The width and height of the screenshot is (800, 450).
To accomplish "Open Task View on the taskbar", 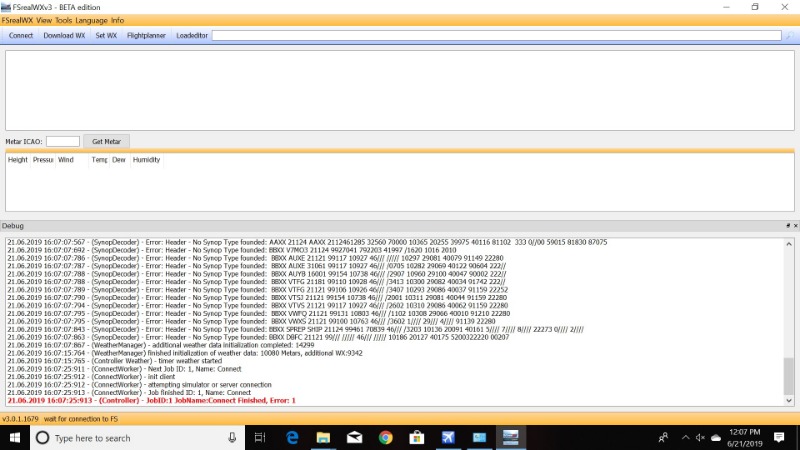I will (x=260, y=438).
